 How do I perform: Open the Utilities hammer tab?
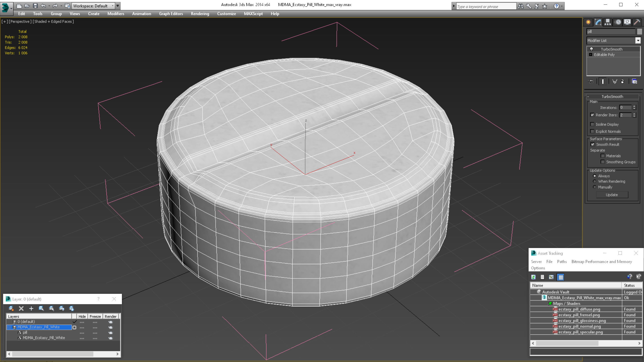[637, 22]
